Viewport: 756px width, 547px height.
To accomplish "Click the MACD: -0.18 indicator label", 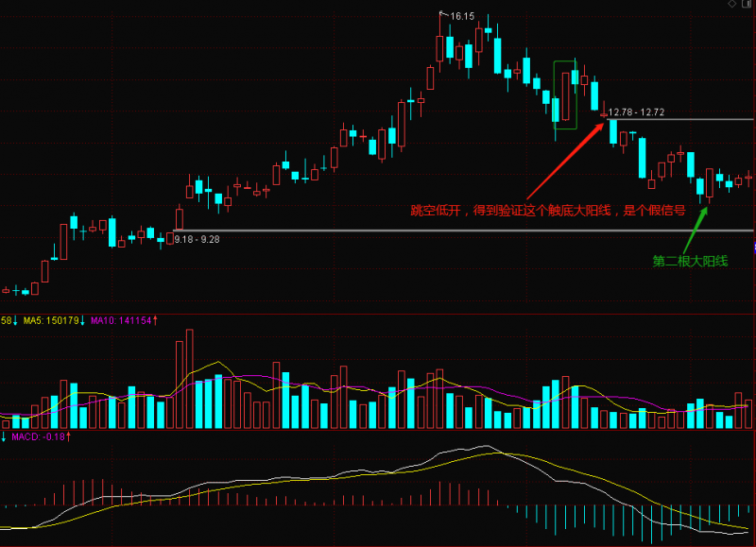I will 38,436.
